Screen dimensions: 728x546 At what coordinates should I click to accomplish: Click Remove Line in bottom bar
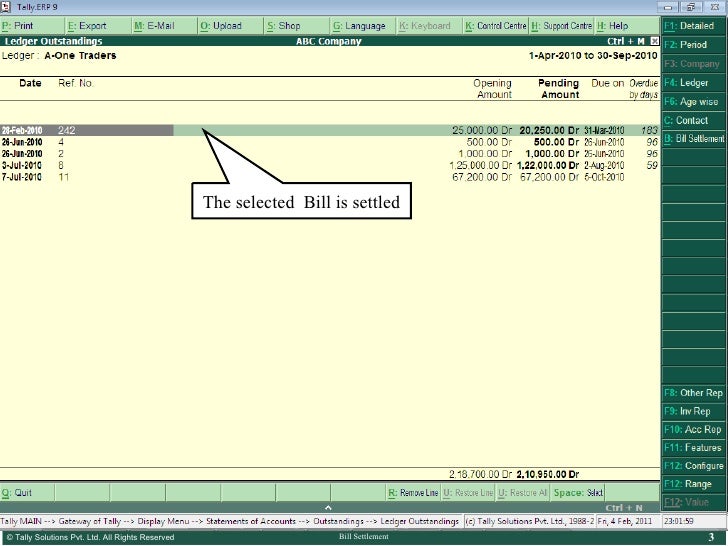pos(413,493)
